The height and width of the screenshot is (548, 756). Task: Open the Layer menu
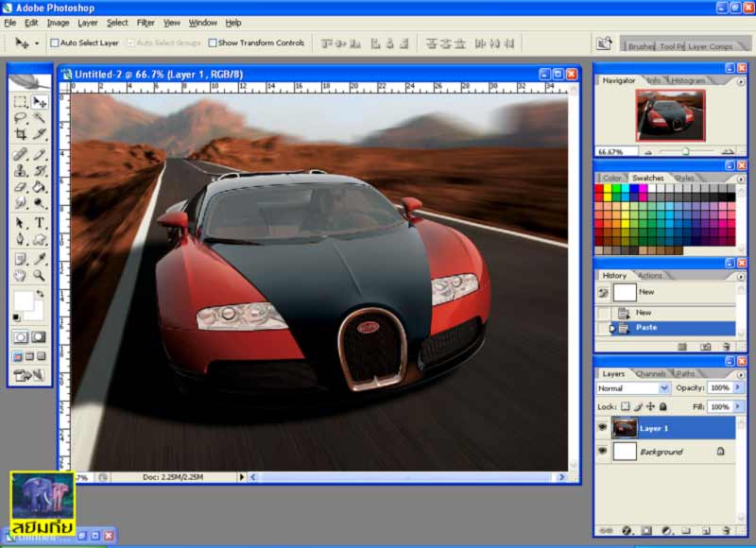[x=87, y=23]
